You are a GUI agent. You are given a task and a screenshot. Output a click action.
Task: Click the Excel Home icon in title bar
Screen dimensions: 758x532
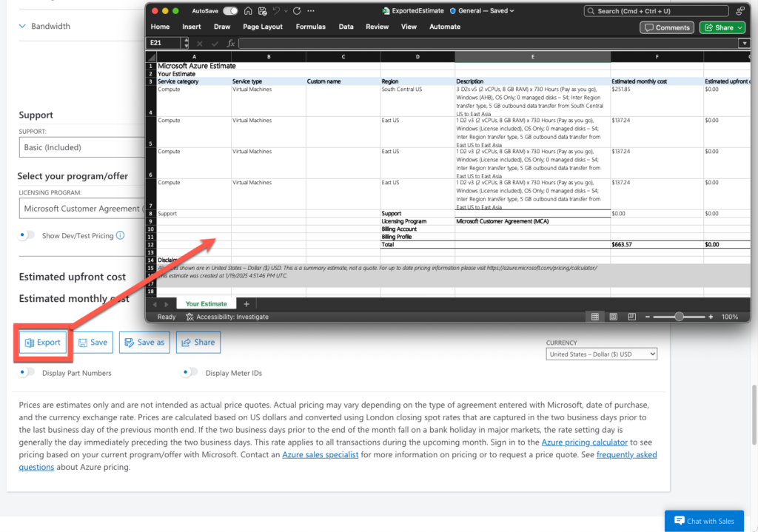248,10
